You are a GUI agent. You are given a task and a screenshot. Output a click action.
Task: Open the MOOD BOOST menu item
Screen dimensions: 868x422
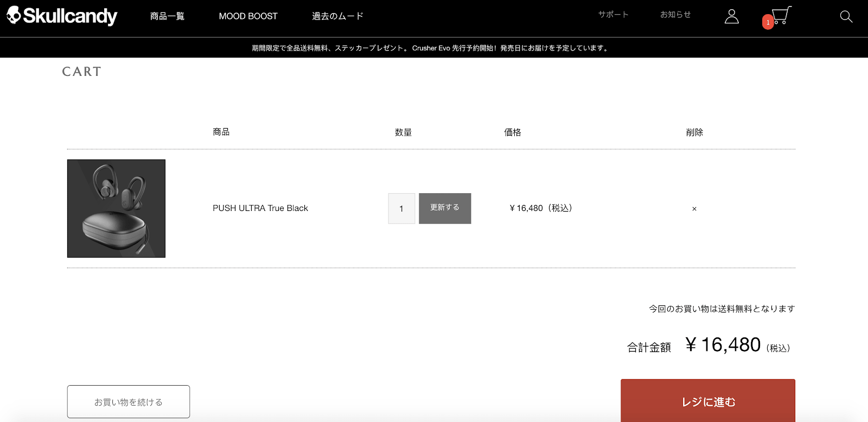coord(248,16)
